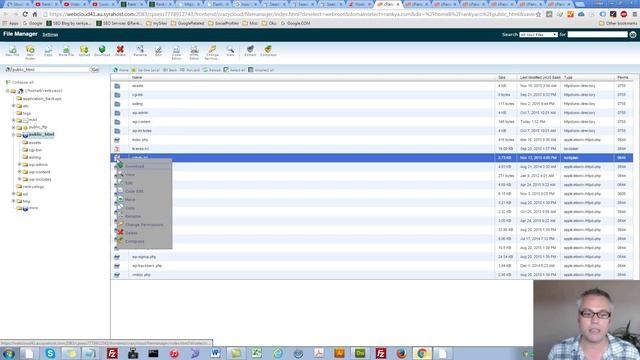Select the index.php file row
Image resolution: width=640 pixels, height=360 pixels.
(x=371, y=140)
